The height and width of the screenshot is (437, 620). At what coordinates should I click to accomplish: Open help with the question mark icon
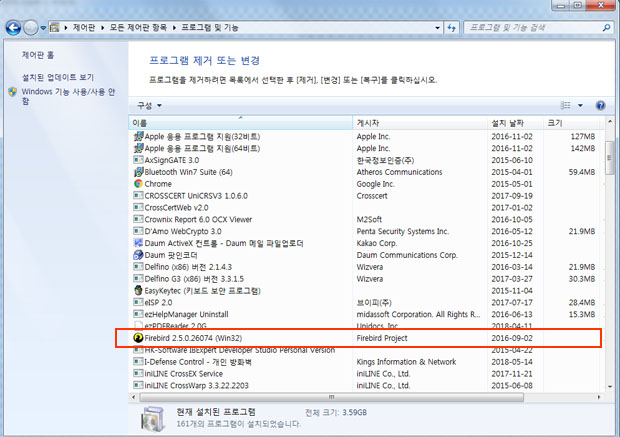point(600,105)
